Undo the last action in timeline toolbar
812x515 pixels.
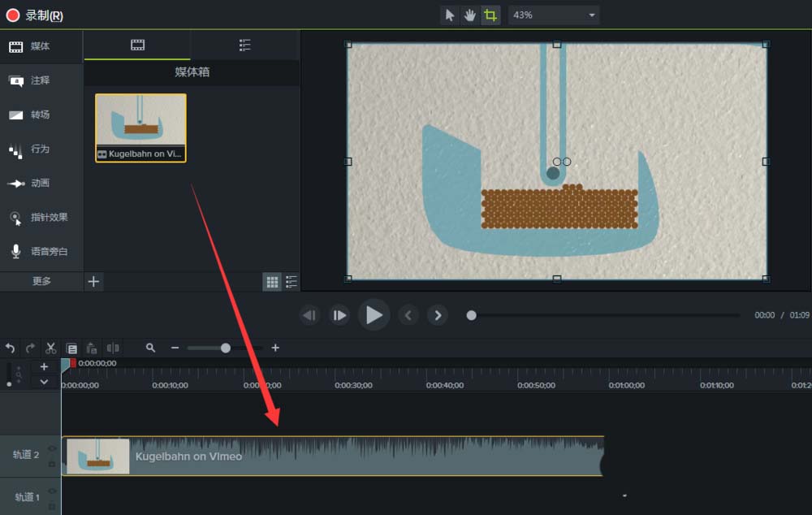click(11, 348)
